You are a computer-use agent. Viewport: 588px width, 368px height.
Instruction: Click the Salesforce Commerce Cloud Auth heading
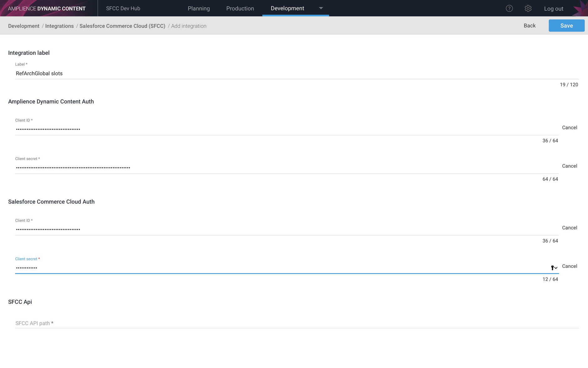click(x=51, y=202)
